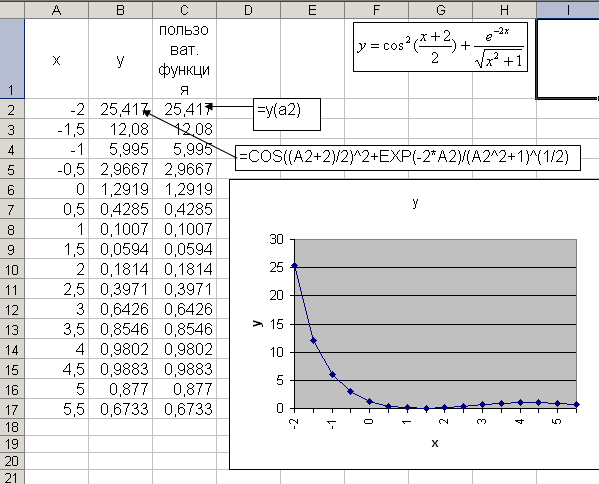Select column D header
This screenshot has width=599, height=484.
[248, 10]
